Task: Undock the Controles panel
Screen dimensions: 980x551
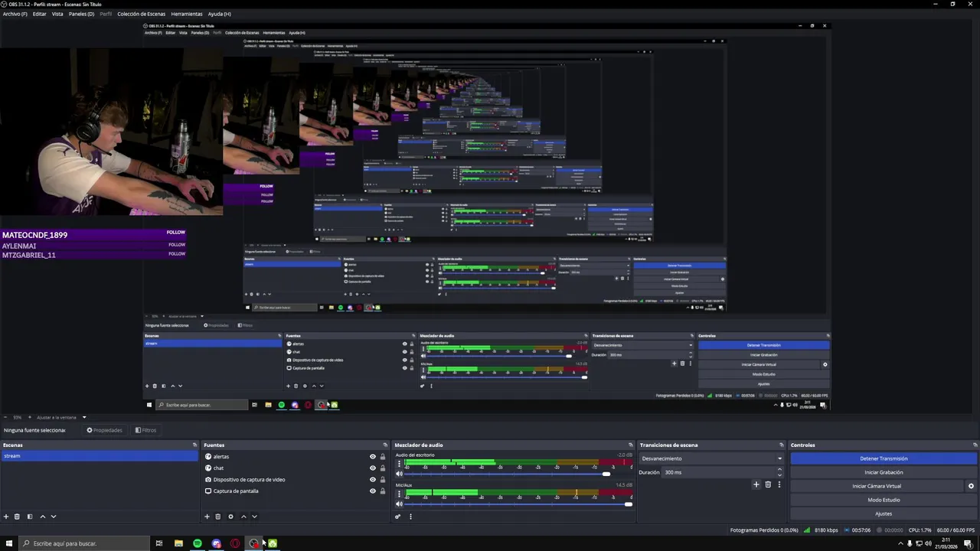Action: pos(975,445)
